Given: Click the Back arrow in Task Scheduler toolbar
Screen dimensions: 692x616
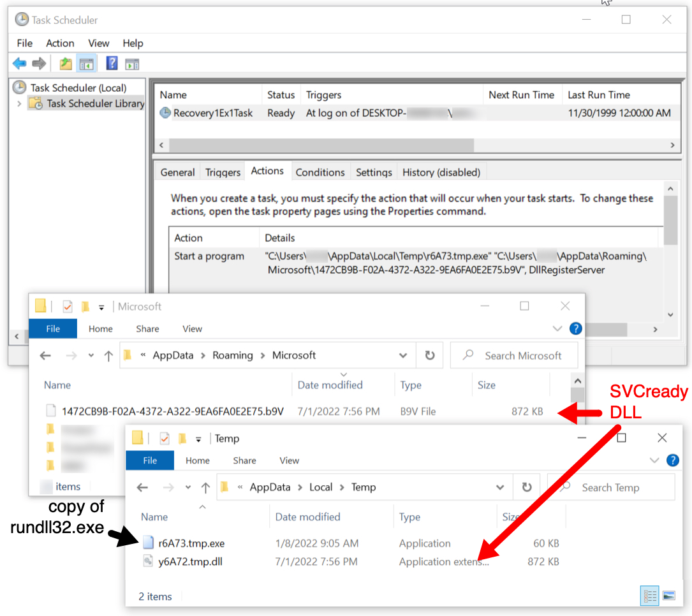Looking at the screenshot, I should point(19,64).
